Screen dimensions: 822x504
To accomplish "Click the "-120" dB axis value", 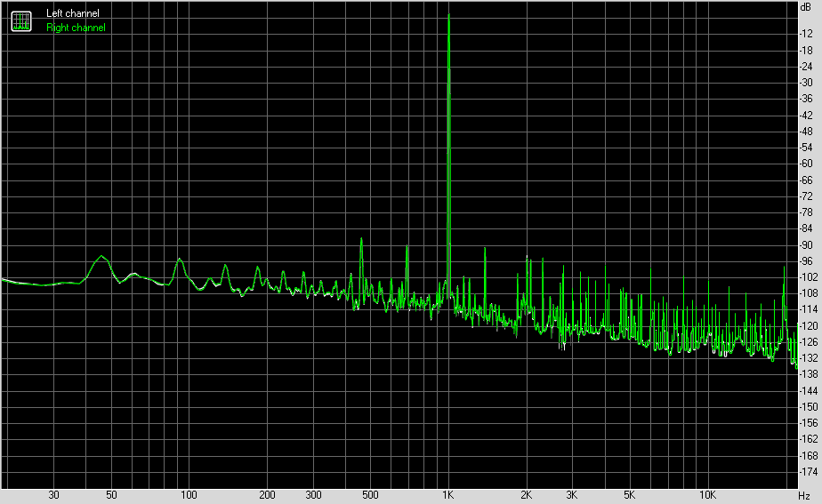I will pyautogui.click(x=808, y=325).
